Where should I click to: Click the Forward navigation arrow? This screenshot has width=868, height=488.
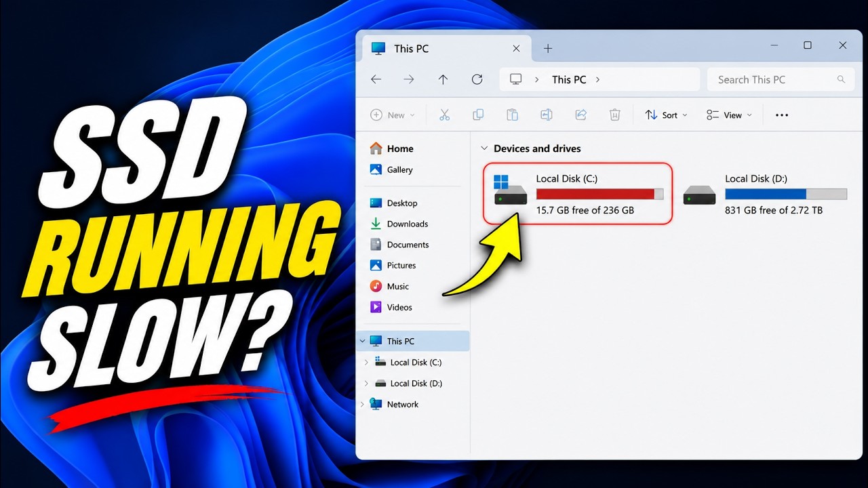pyautogui.click(x=409, y=79)
